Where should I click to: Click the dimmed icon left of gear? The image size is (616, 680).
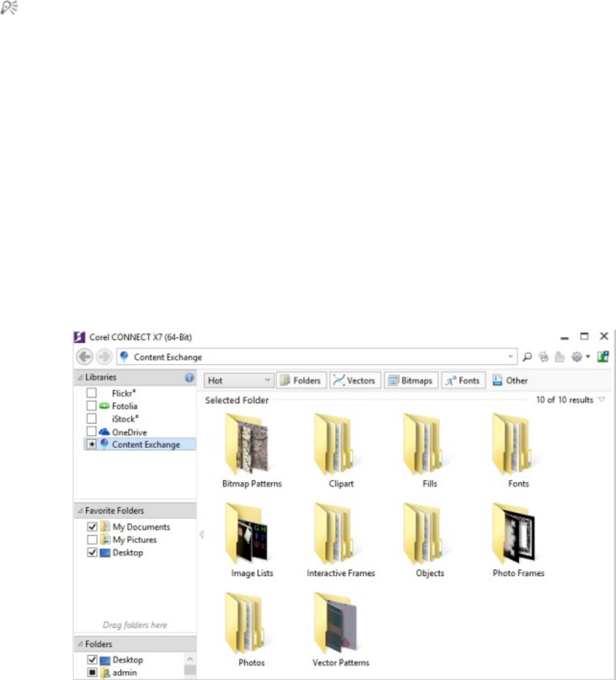pos(560,357)
